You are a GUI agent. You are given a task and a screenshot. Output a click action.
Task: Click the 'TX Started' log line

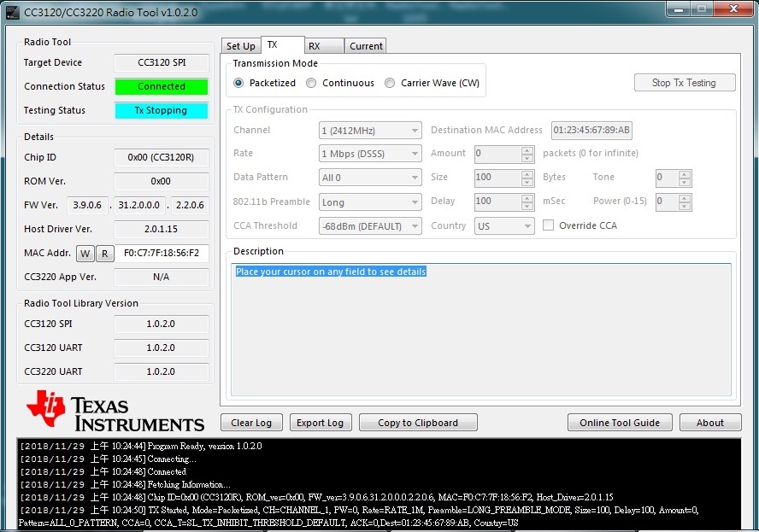pyautogui.click(x=358, y=516)
